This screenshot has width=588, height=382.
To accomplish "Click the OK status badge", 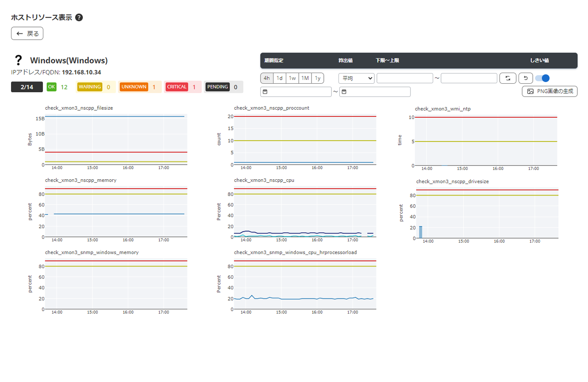I will [x=51, y=87].
